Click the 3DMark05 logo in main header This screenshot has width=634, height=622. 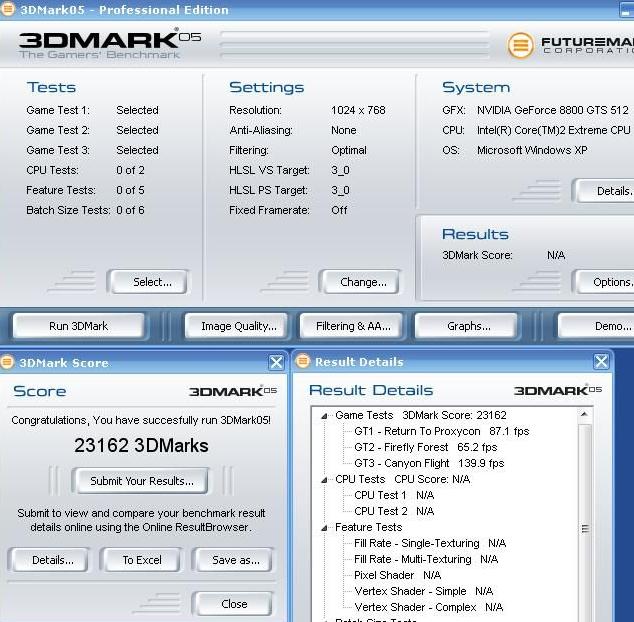110,44
